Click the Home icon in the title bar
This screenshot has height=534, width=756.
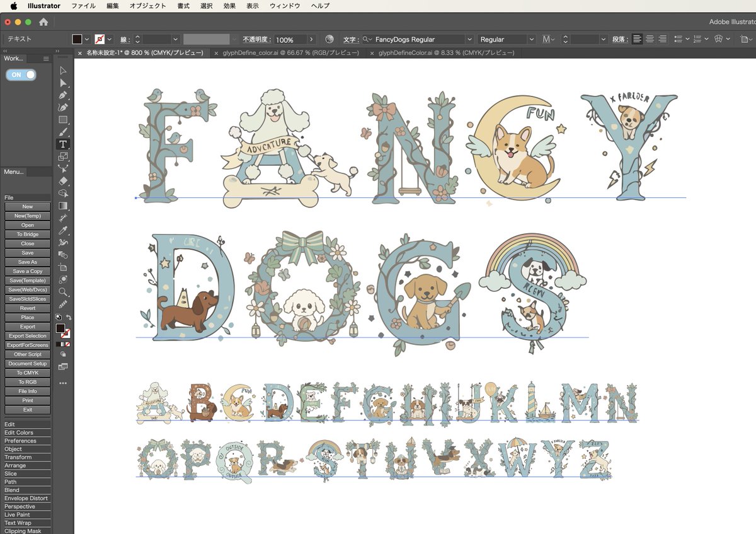[x=43, y=22]
